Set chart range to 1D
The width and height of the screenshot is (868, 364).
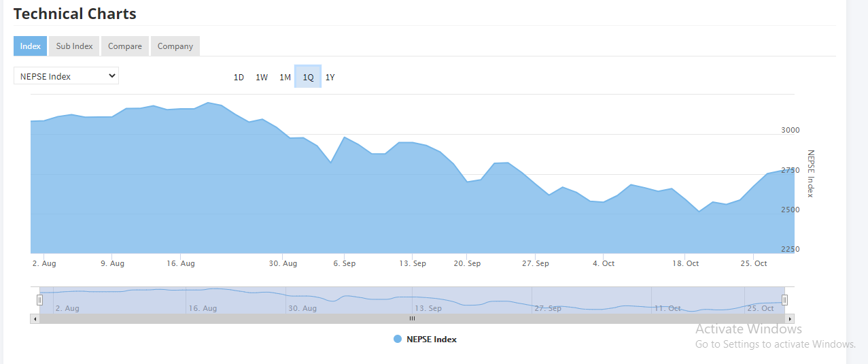click(239, 78)
